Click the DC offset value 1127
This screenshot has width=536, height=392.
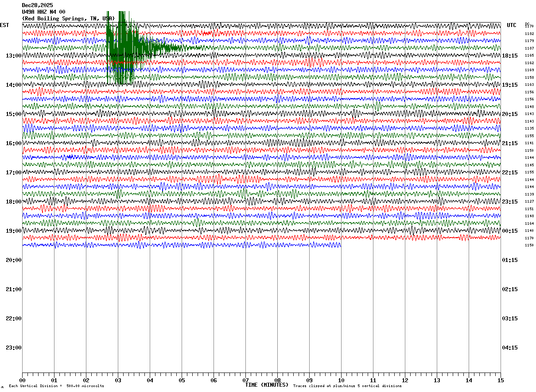click(x=529, y=201)
